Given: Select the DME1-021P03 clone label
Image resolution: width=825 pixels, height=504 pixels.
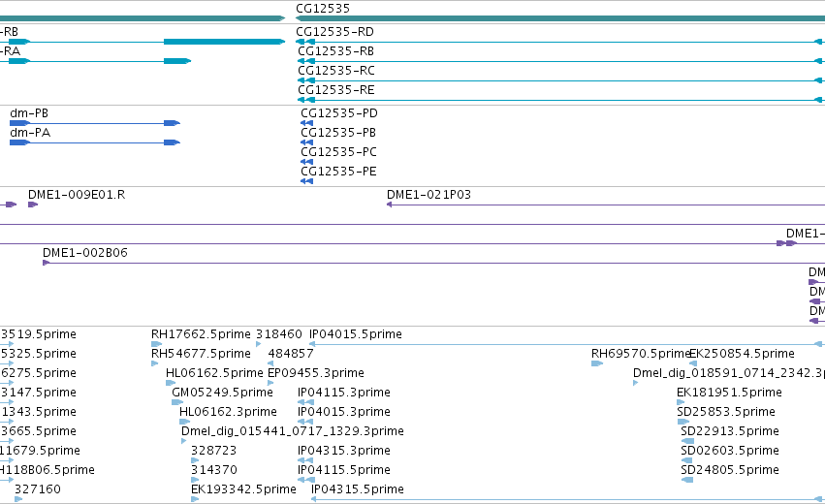Looking at the screenshot, I should (x=428, y=195).
